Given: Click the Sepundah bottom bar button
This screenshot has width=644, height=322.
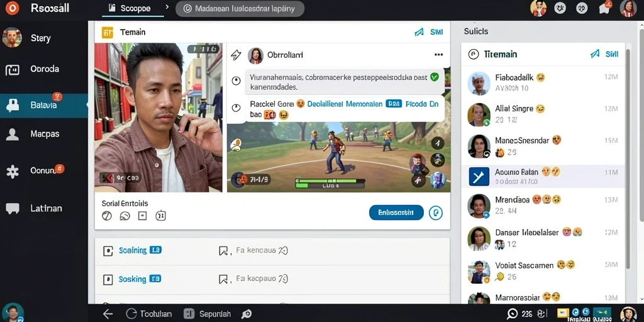Looking at the screenshot, I should click(207, 314).
